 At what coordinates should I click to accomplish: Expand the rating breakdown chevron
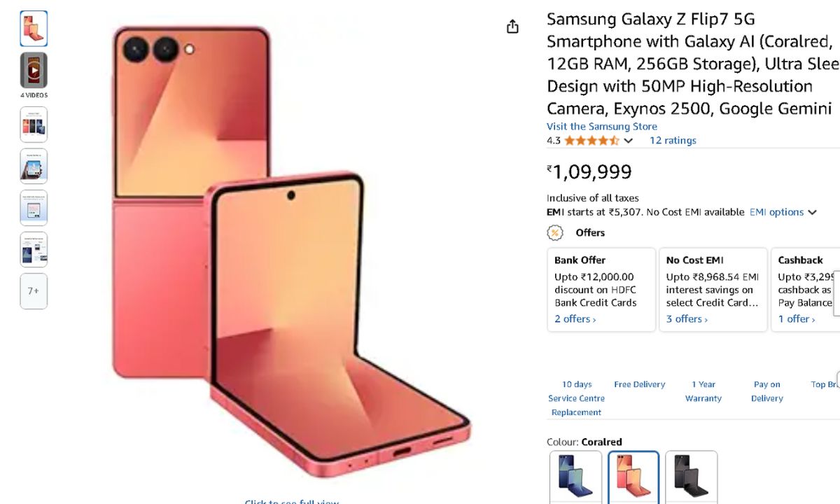(x=629, y=141)
